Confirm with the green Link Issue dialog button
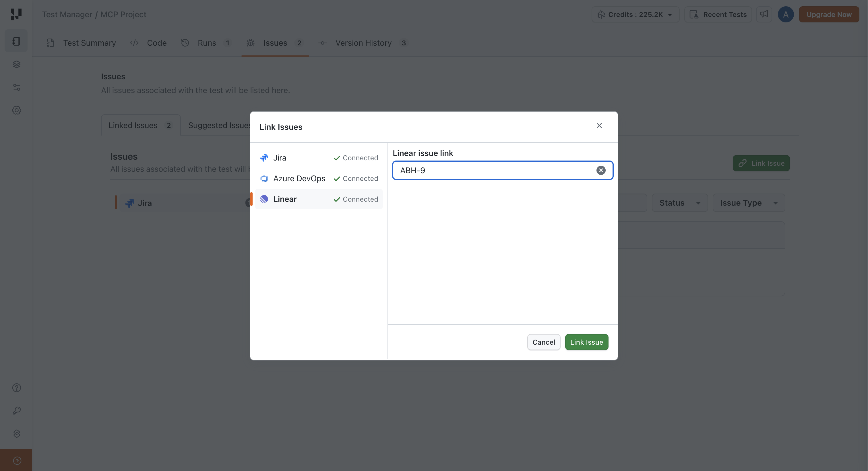 (x=586, y=342)
